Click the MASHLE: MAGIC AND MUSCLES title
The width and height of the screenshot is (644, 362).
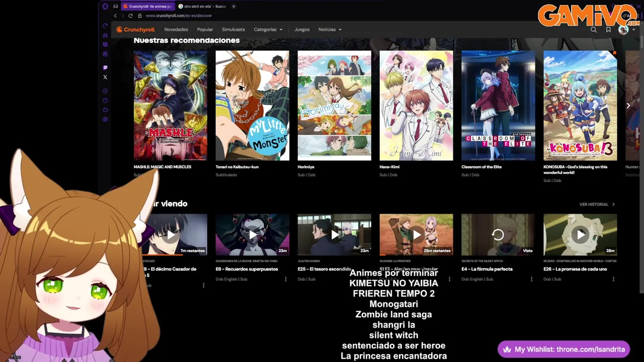click(162, 167)
